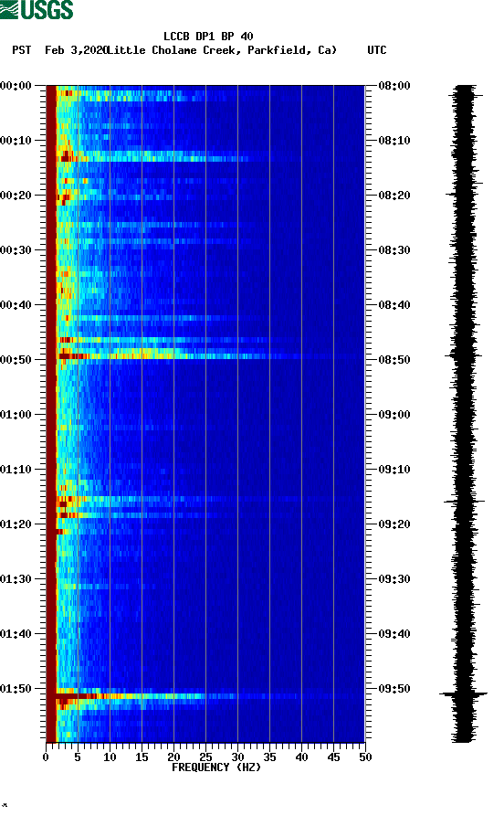504x815 pixels.
Task: Click the 20 Hz frequency tick label
Action: click(x=173, y=757)
